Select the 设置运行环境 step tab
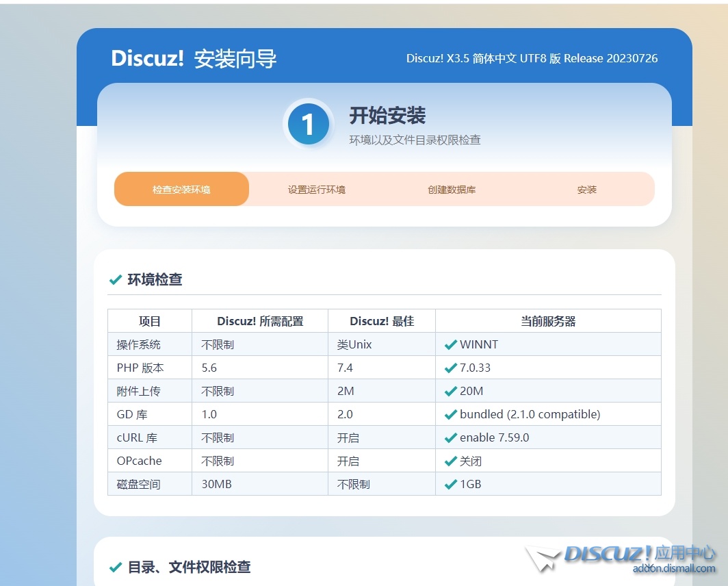This screenshot has width=728, height=586. 317,190
